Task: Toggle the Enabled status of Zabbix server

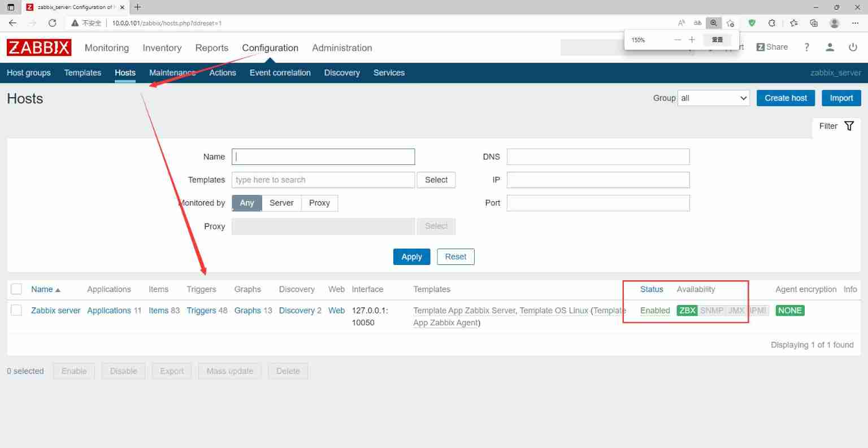Action: (x=655, y=310)
